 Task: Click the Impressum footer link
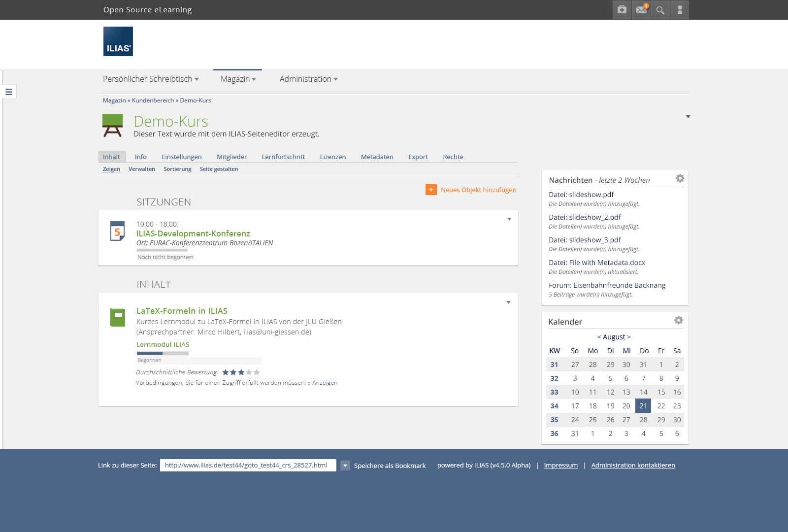560,465
